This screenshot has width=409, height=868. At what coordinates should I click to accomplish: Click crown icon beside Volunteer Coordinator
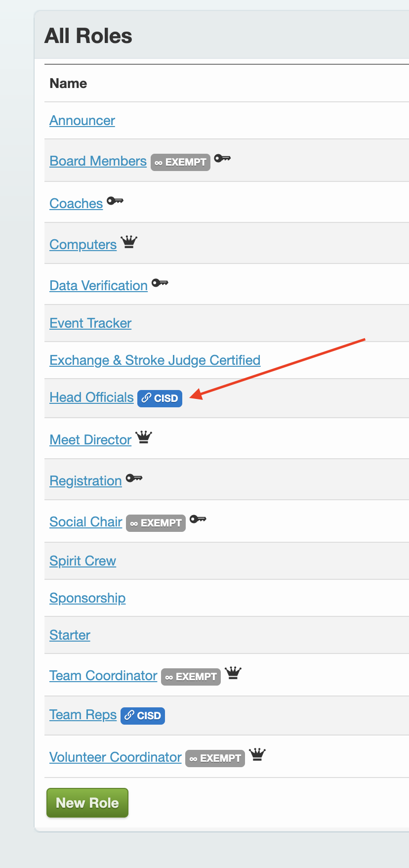click(257, 754)
